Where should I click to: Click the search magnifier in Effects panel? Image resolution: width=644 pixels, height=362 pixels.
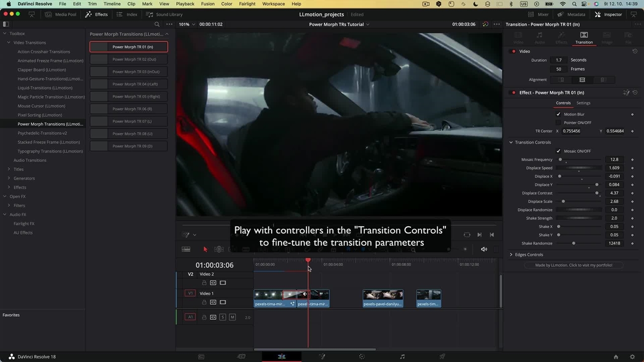tap(157, 24)
